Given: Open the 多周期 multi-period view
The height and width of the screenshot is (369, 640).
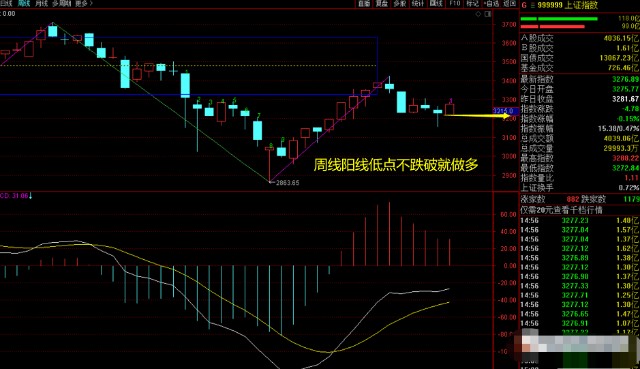Looking at the screenshot, I should [x=62, y=3].
